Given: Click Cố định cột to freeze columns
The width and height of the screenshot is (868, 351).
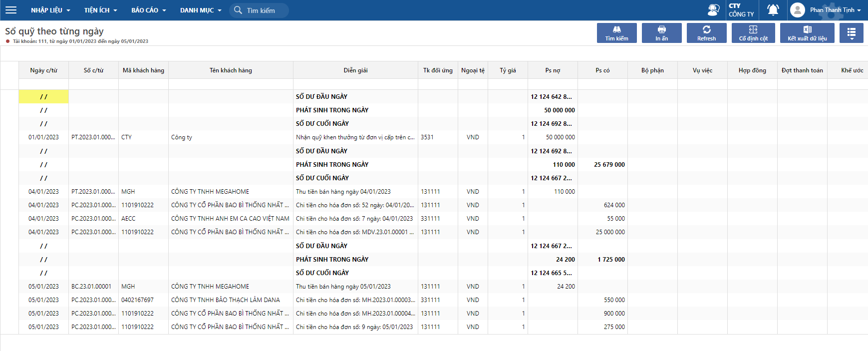Looking at the screenshot, I should (753, 33).
